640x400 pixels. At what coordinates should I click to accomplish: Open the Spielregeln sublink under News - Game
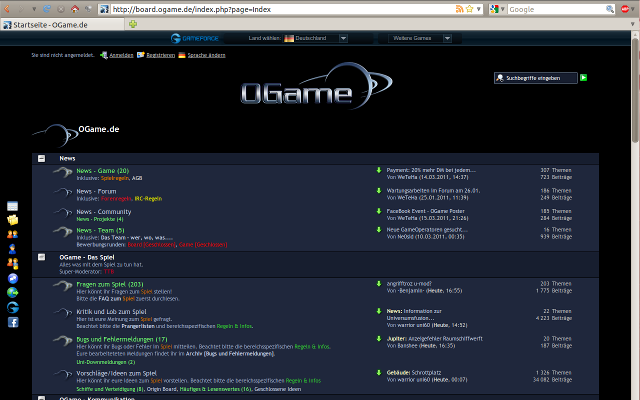pos(115,178)
